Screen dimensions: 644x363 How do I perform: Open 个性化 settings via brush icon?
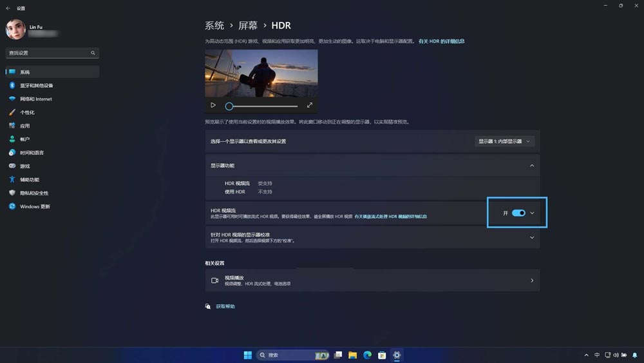[x=12, y=112]
